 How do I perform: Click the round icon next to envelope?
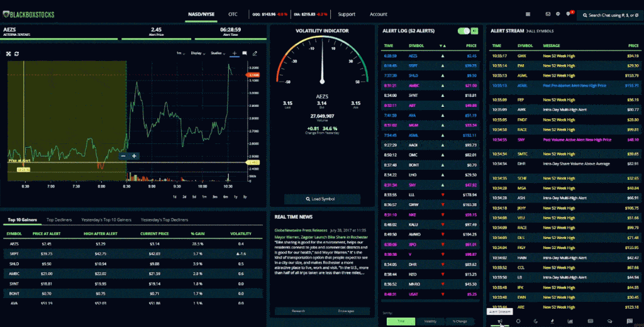pyautogui.click(x=558, y=14)
